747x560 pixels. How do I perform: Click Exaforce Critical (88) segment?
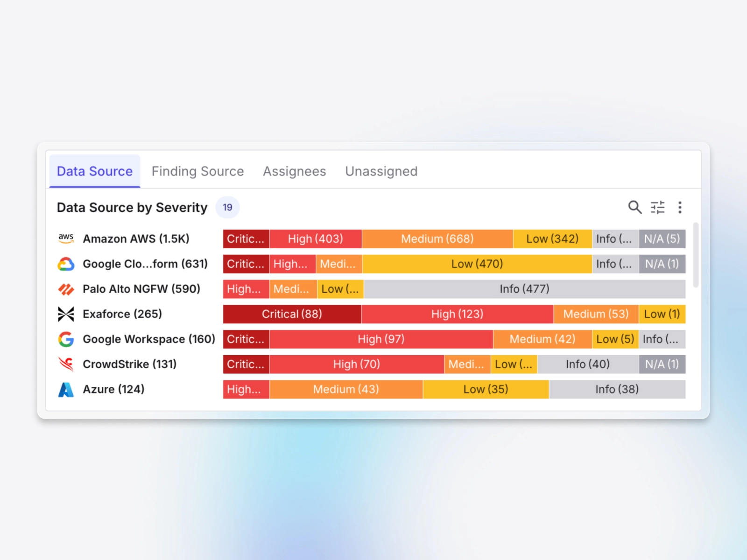click(292, 314)
